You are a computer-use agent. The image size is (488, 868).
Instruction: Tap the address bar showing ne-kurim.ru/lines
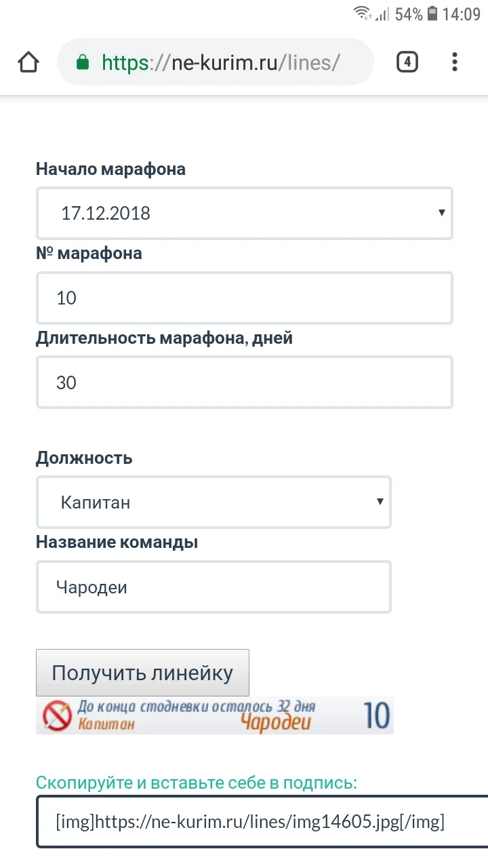click(216, 61)
